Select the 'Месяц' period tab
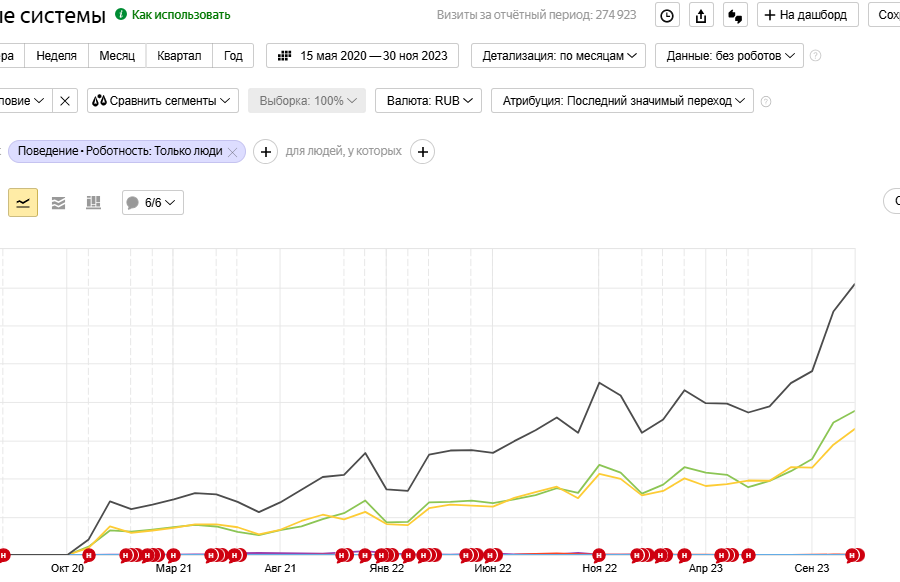This screenshot has width=900, height=582. [117, 56]
